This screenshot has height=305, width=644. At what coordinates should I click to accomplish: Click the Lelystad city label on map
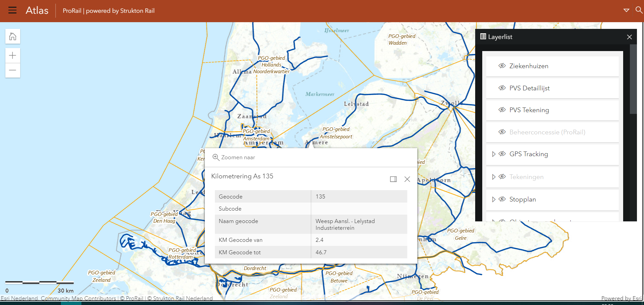[356, 104]
